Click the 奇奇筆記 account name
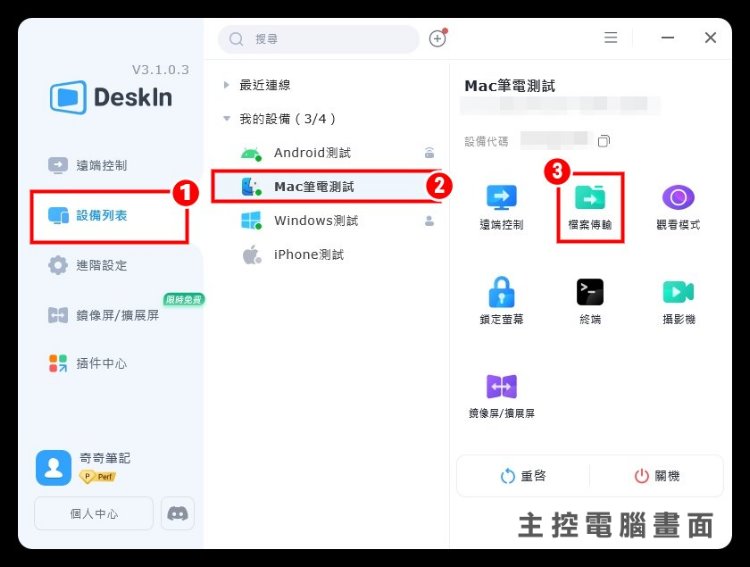750x567 pixels. 105,458
